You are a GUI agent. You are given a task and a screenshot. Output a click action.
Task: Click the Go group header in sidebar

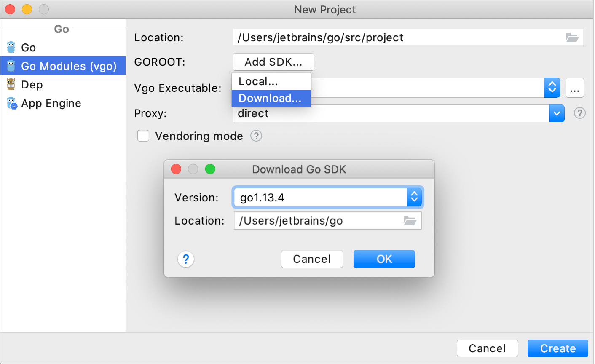62,29
